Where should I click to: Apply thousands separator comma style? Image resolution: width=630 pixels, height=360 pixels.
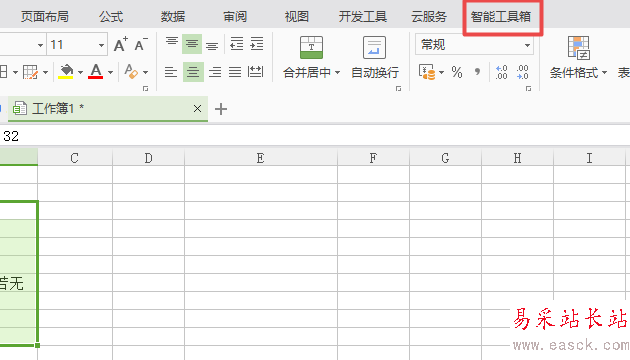click(477, 72)
